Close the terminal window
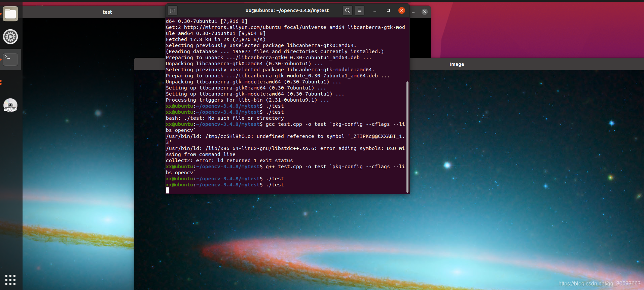Viewport: 644px width, 290px height. point(402,10)
